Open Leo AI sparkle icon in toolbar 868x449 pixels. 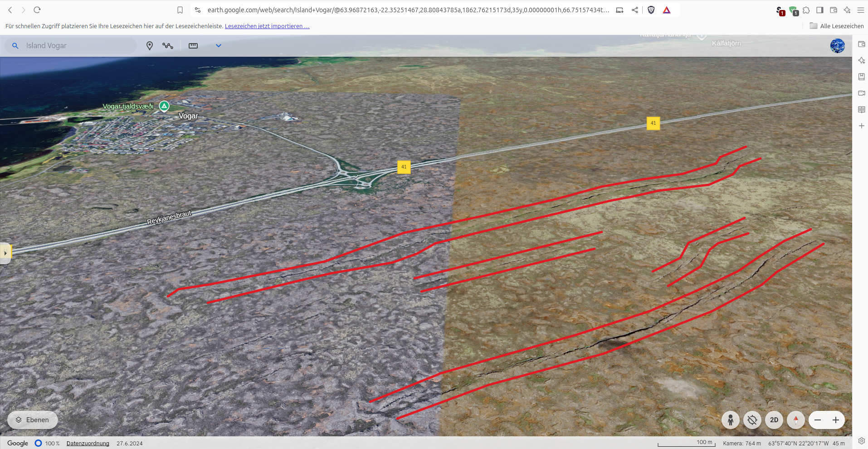click(847, 10)
